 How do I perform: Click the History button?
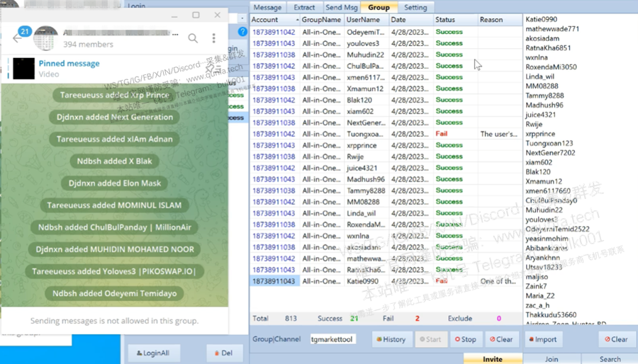click(x=391, y=339)
